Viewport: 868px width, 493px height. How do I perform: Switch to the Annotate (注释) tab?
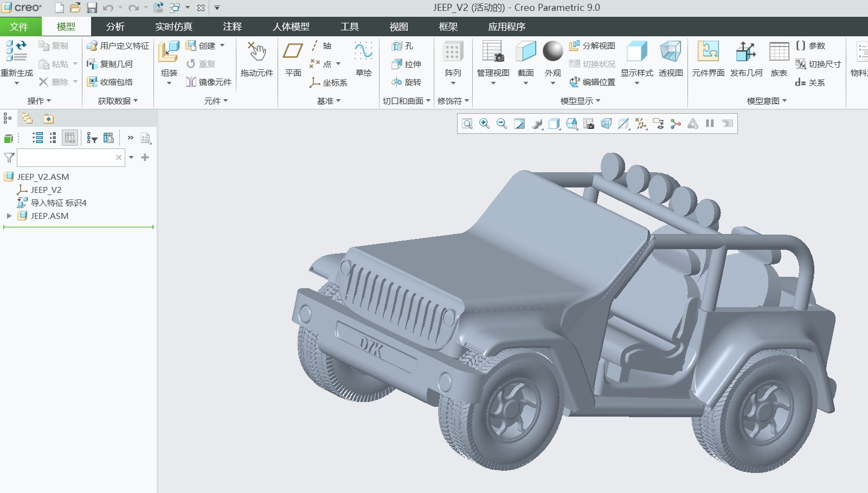coord(232,27)
